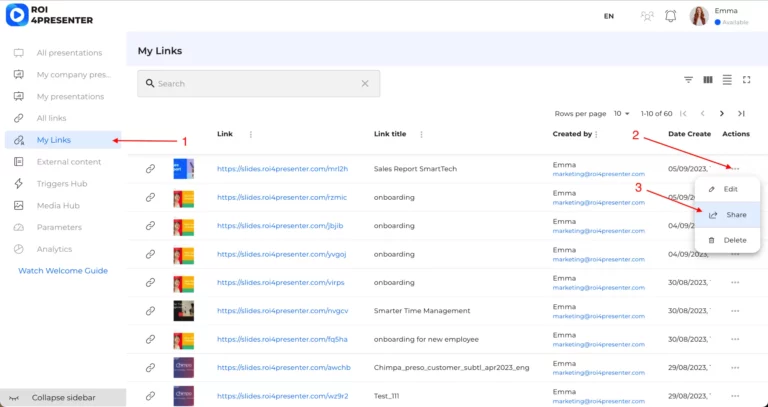Open the notifications bell

click(x=670, y=16)
